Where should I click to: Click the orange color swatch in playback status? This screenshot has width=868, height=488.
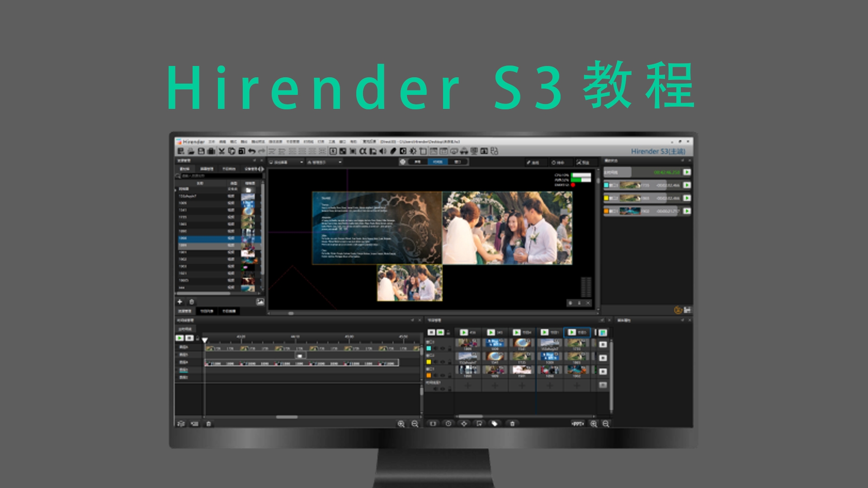pyautogui.click(x=606, y=211)
